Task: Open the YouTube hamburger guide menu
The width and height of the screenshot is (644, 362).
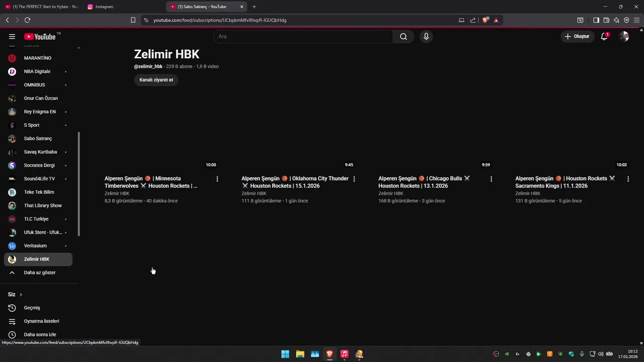Action: tap(12, 37)
